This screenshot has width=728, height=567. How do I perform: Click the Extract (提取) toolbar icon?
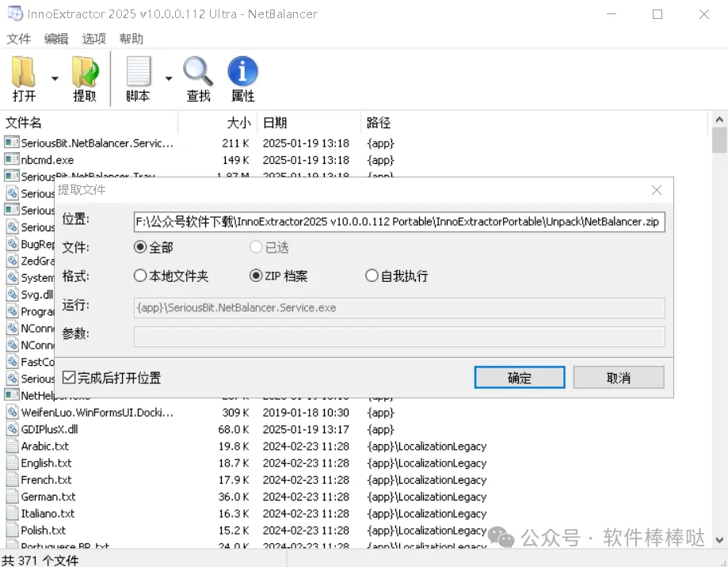coord(85,72)
